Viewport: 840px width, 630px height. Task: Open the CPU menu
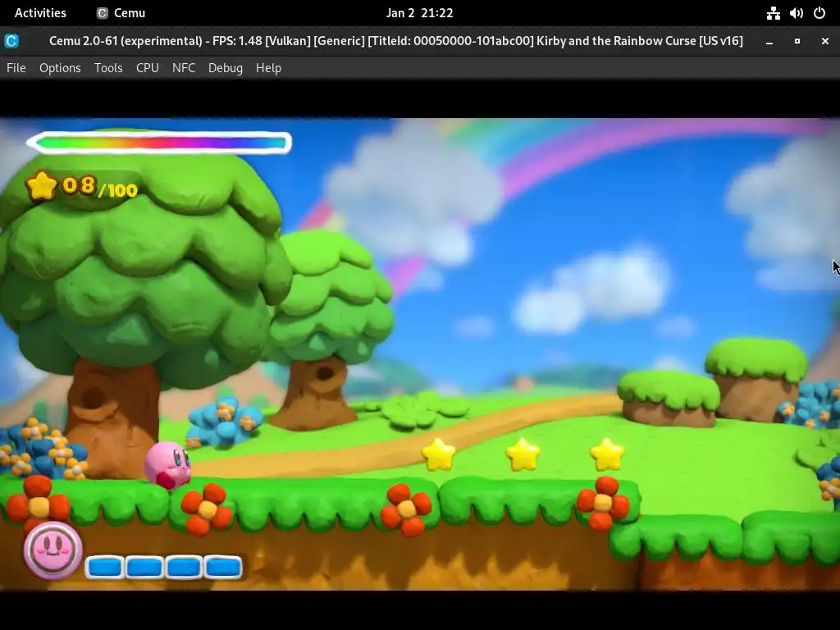148,68
